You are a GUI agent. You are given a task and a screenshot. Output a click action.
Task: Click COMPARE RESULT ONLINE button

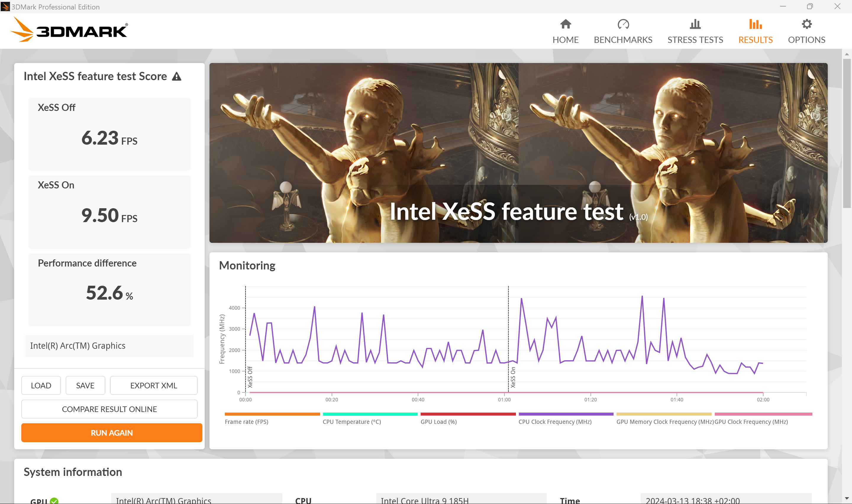109,409
